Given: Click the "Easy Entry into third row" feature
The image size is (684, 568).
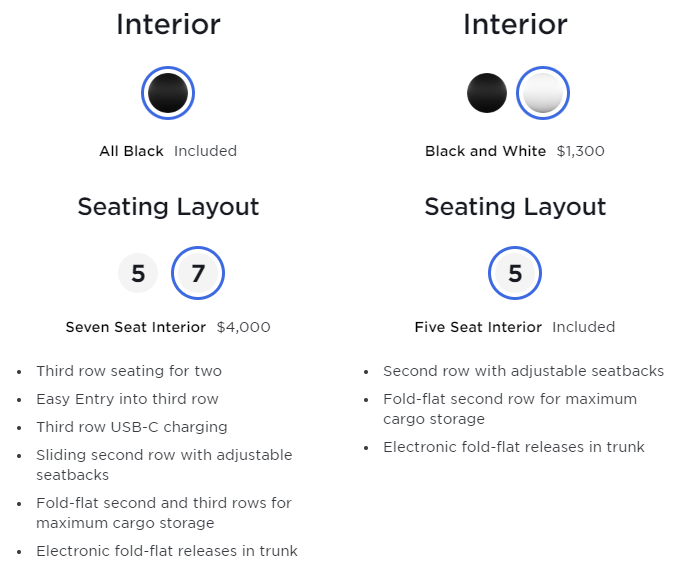Looking at the screenshot, I should click(127, 399).
